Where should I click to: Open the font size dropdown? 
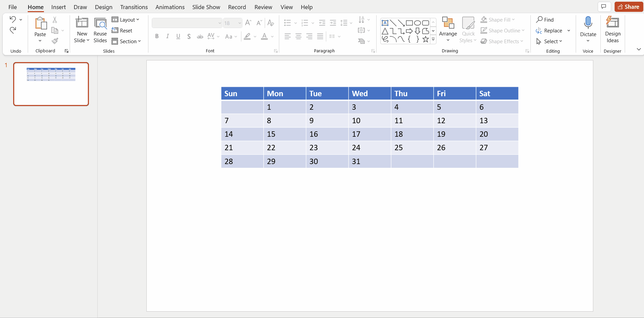click(240, 23)
